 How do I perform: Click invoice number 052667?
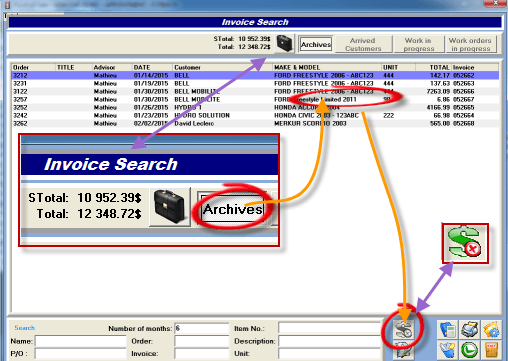(x=463, y=99)
